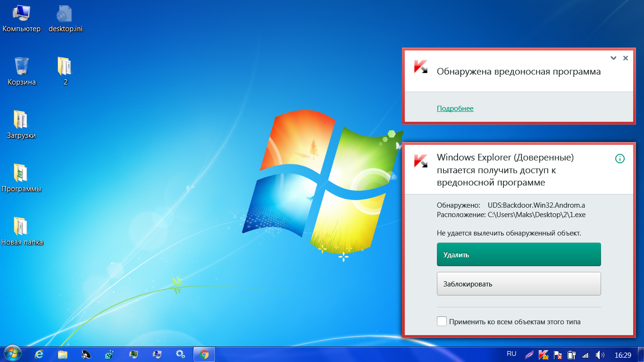This screenshot has width=644, height=362.
Task: Open the Подробнее link
Action: 455,109
